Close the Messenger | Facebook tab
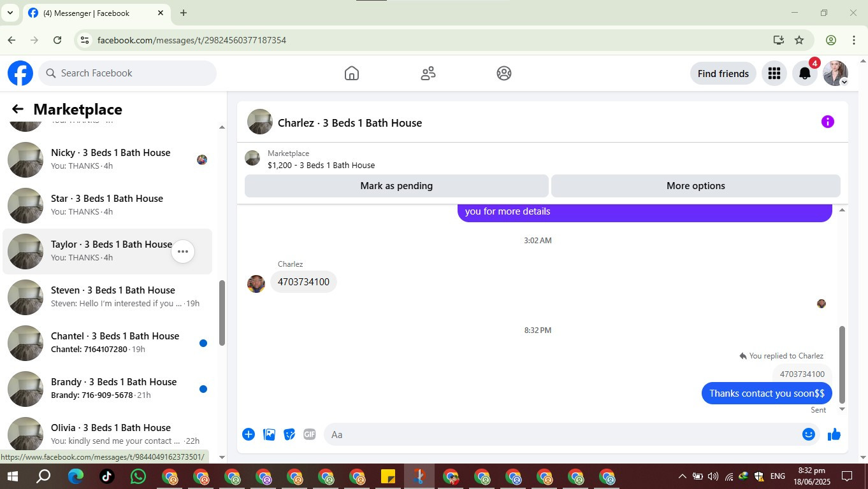This screenshot has height=489, width=868. 161,13
